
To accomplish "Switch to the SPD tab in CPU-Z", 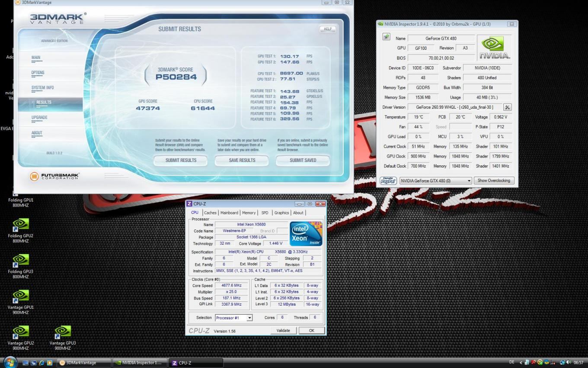I will point(265,213).
